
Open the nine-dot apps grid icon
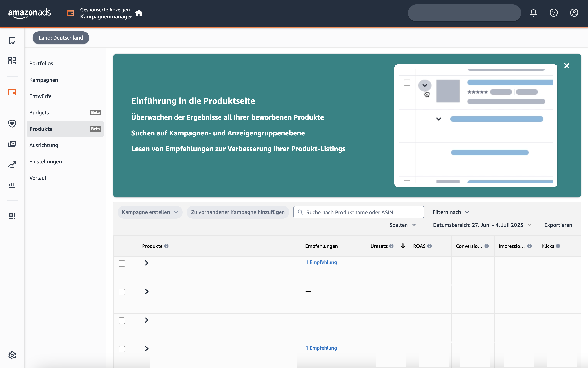(x=12, y=216)
